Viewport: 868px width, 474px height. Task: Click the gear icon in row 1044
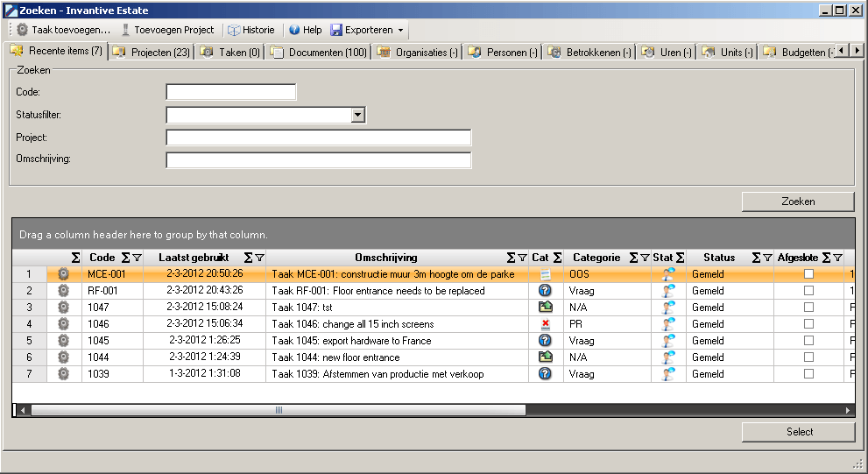[x=64, y=357]
